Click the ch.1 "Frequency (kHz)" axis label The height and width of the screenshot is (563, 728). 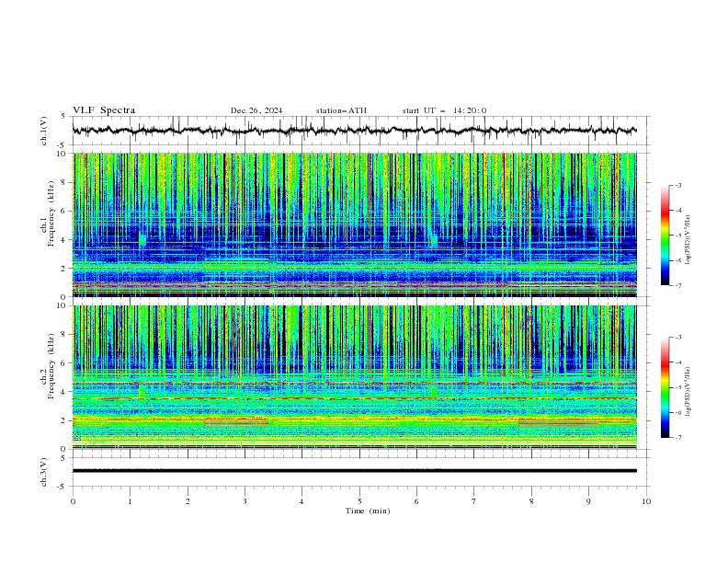(x=52, y=213)
